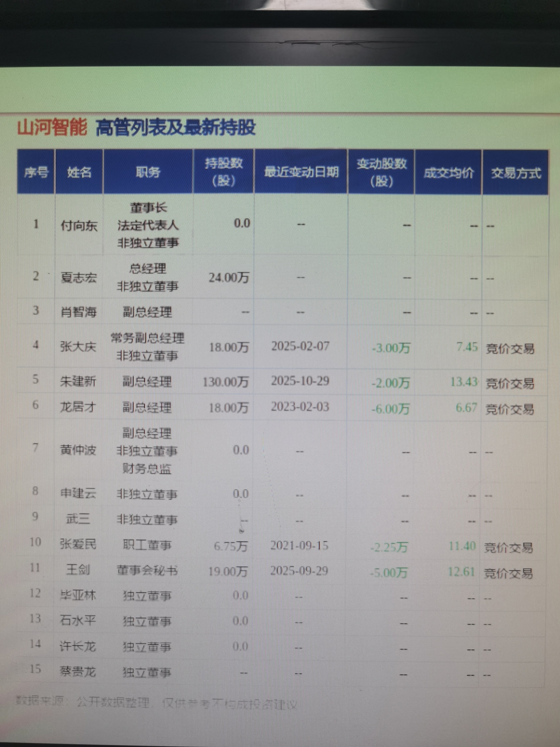Click the 24.00万 shareholding of 夏志宏
Screen dimensions: 560x747
[229, 278]
